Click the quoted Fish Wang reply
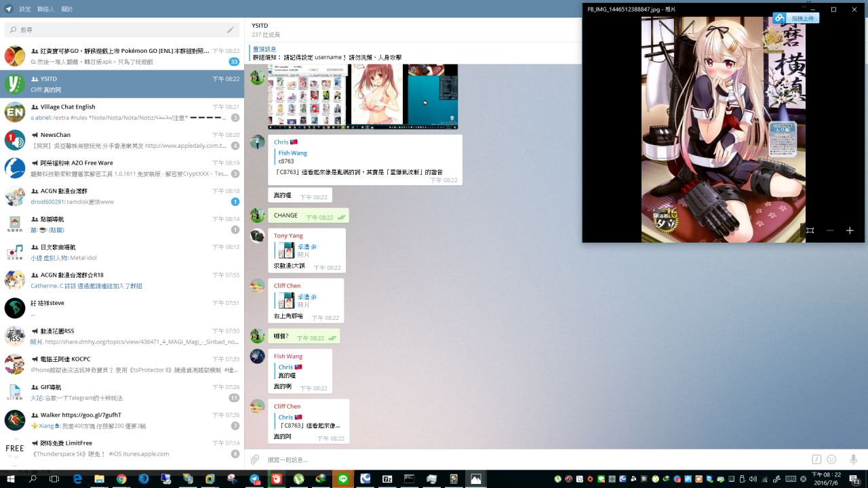Screen dimensions: 868x488 [293, 157]
